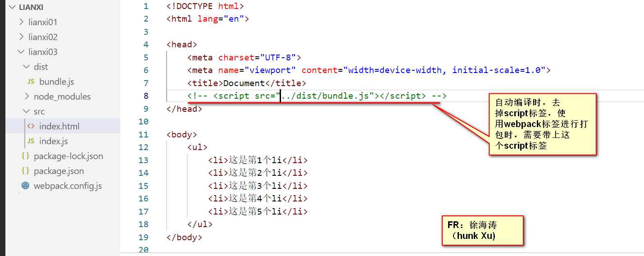Click the title Document line
The width and height of the screenshot is (644, 256).
[x=247, y=83]
